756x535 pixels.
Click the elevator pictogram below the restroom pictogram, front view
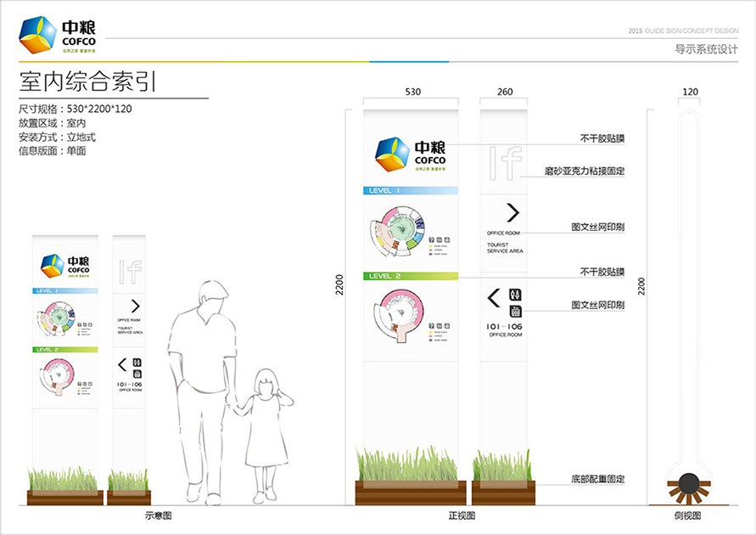(515, 311)
